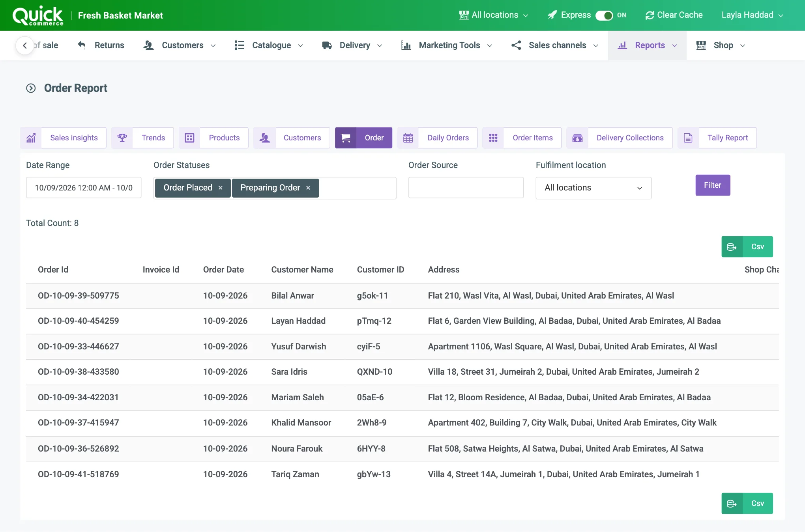The width and height of the screenshot is (805, 532).
Task: Click the Sales insights chart icon
Action: (x=31, y=138)
